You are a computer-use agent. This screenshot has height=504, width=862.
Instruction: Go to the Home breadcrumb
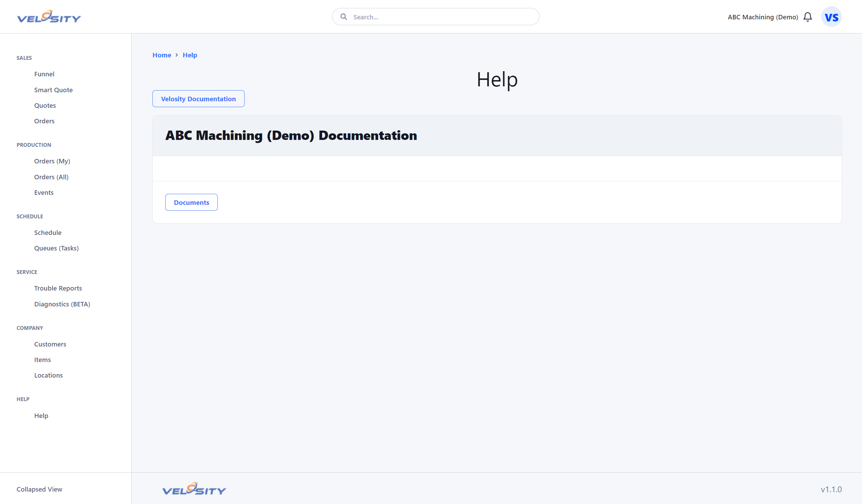pyautogui.click(x=162, y=55)
